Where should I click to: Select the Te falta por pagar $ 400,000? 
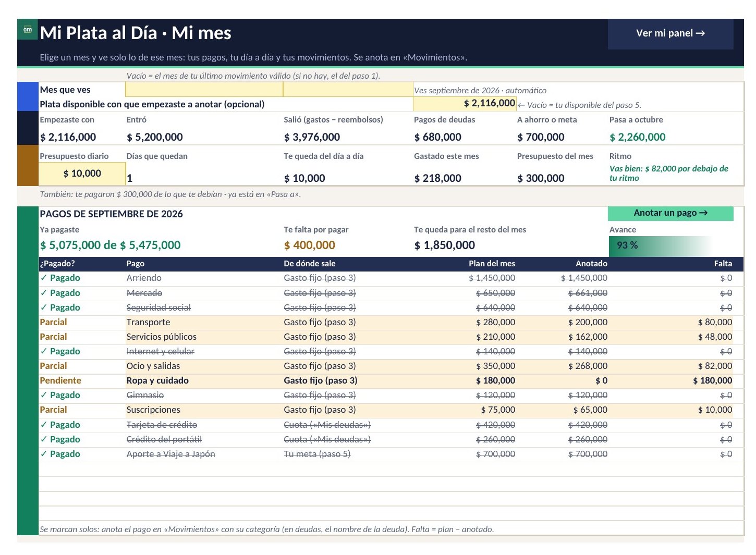point(309,245)
